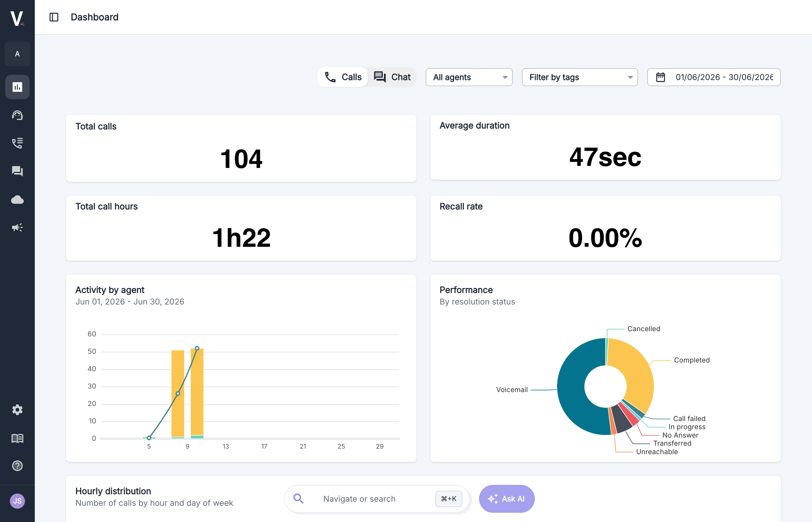812x522 pixels.
Task: Click the calendar icon in date range
Action: pyautogui.click(x=661, y=77)
